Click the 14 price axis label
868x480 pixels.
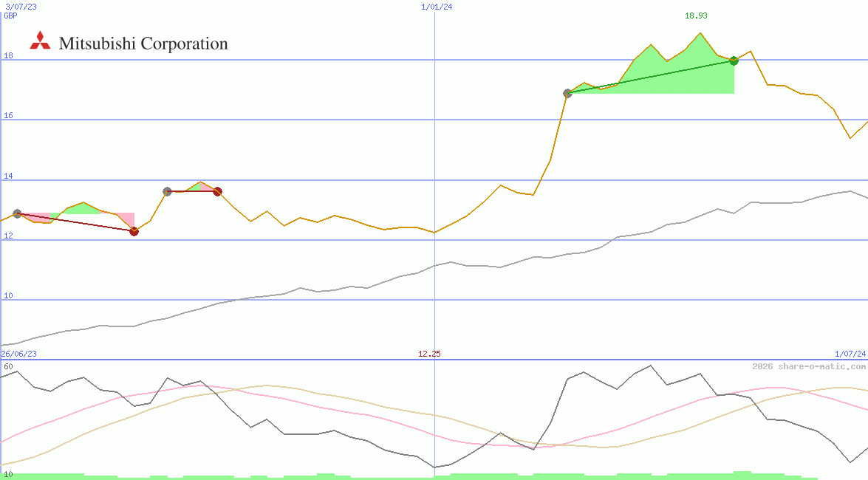pyautogui.click(x=8, y=176)
